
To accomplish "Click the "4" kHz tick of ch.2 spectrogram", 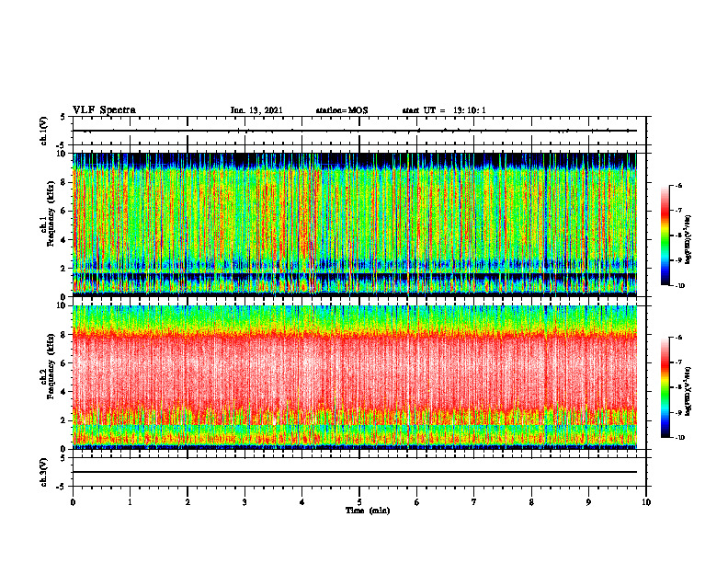I will (64, 392).
